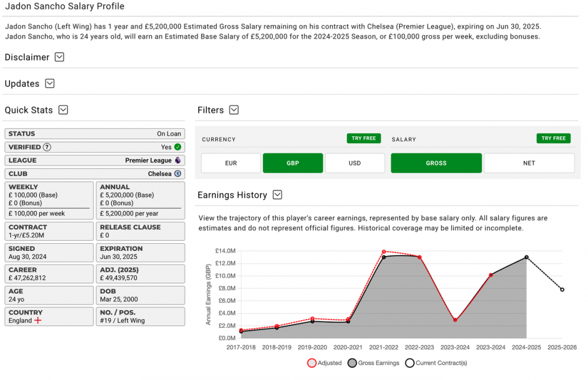Image resolution: width=588 pixels, height=380 pixels.
Task: Click the career earnings value £ 47,262,812
Action: pos(28,278)
